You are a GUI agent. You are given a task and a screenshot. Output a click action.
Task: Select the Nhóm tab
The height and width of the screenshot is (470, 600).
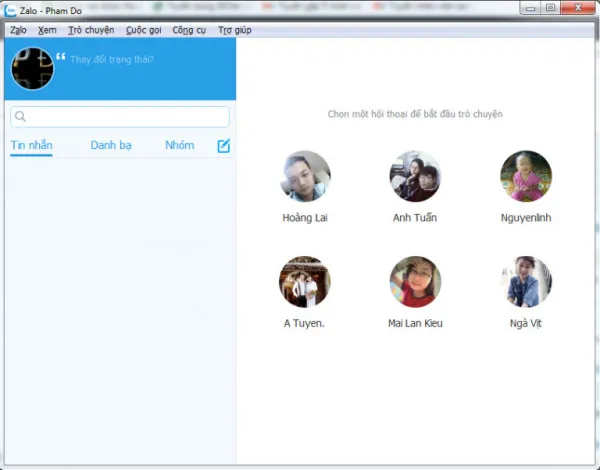(180, 146)
